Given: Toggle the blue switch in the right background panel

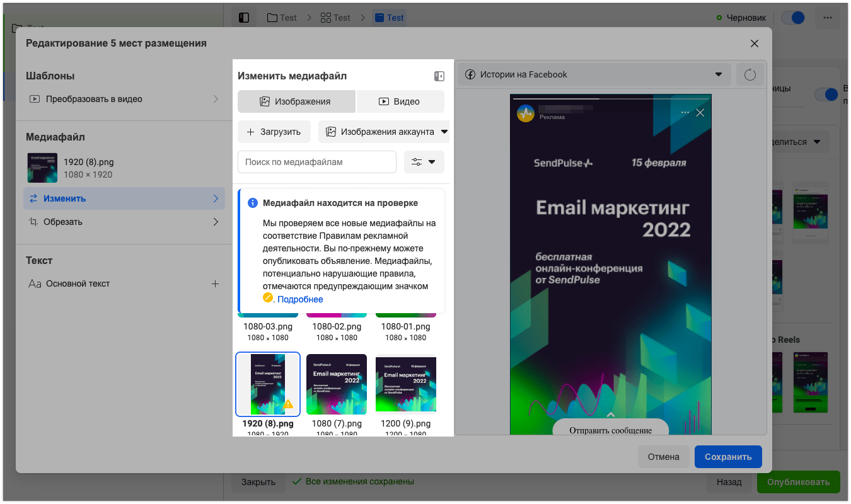Looking at the screenshot, I should [x=826, y=94].
